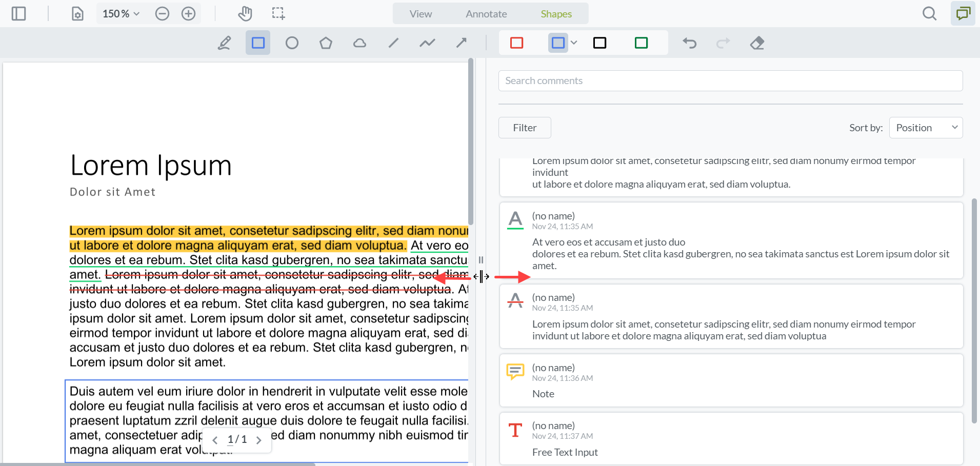The image size is (980, 466).
Task: Select the Cloud shape tool
Action: click(x=359, y=43)
